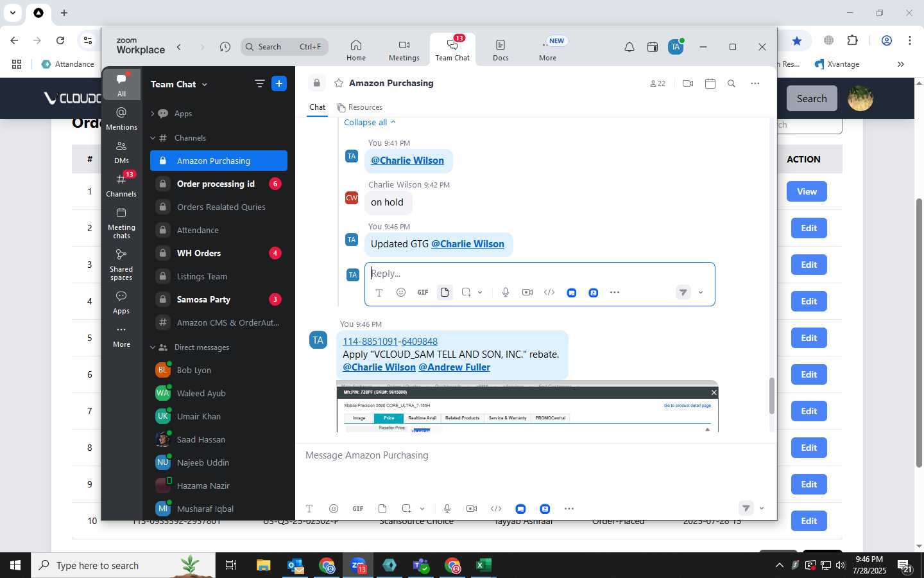
Task: Open order link 114-8851091
Action: (370, 342)
